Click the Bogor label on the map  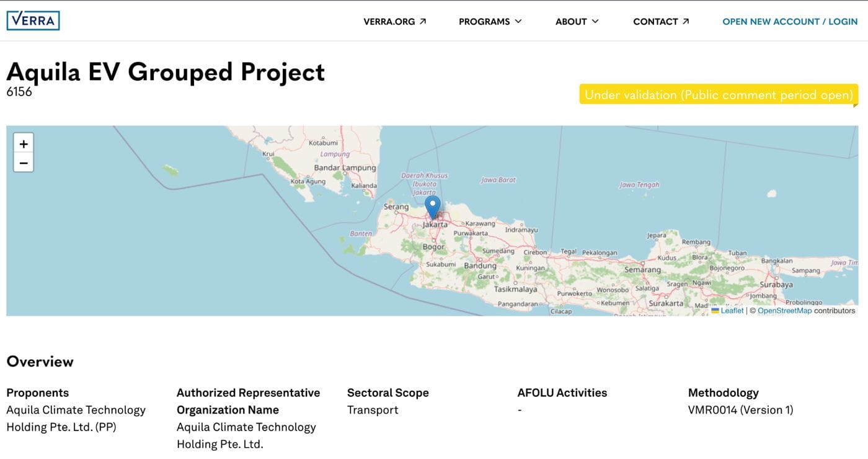pyautogui.click(x=433, y=247)
